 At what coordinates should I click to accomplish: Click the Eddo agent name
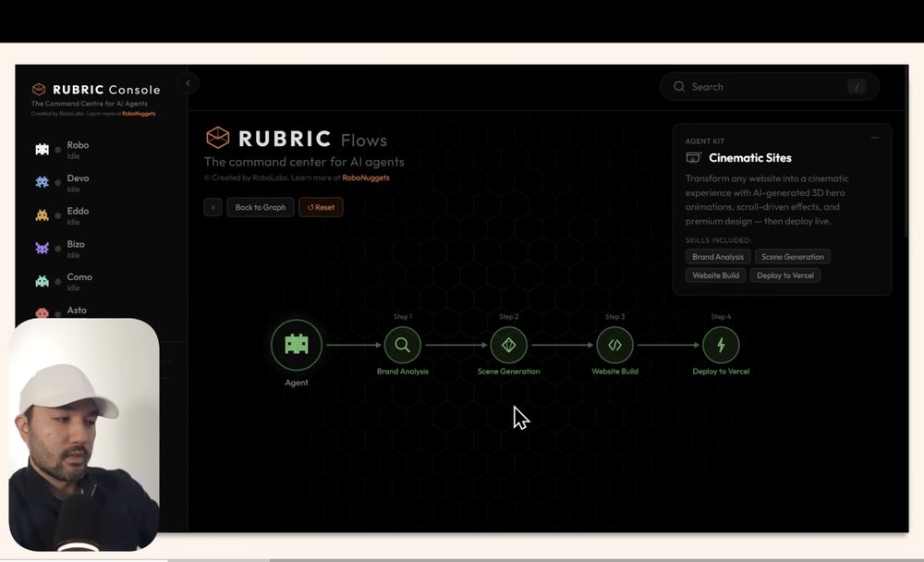[78, 211]
